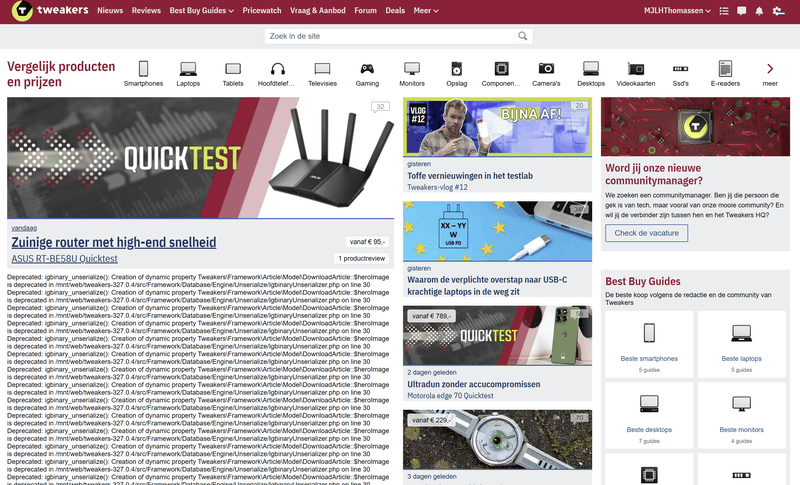Select the Videokaarten category icon

point(636,68)
